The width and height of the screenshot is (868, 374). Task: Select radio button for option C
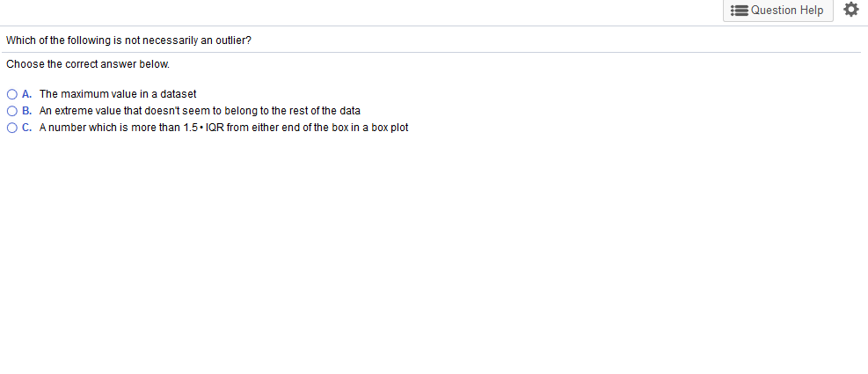(12, 128)
